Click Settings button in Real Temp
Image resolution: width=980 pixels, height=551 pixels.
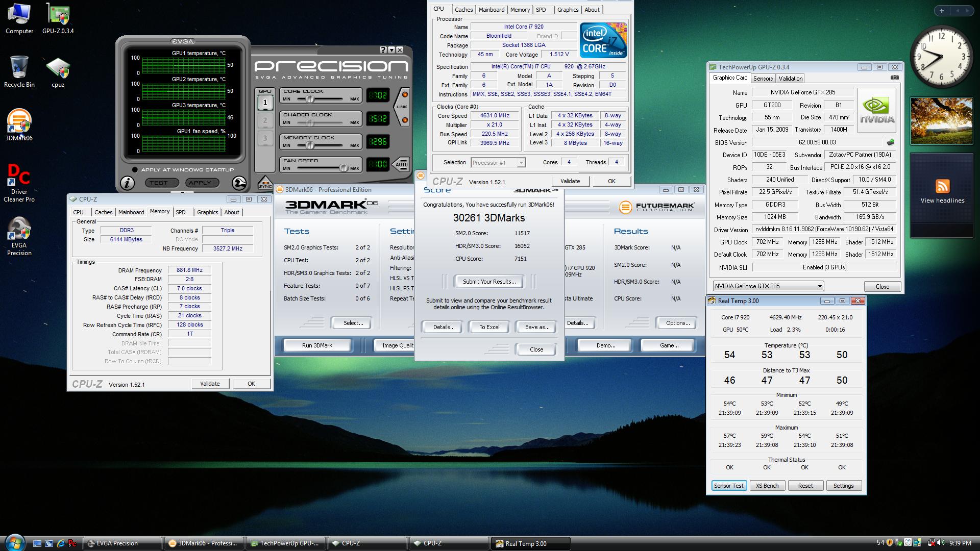[x=843, y=486]
